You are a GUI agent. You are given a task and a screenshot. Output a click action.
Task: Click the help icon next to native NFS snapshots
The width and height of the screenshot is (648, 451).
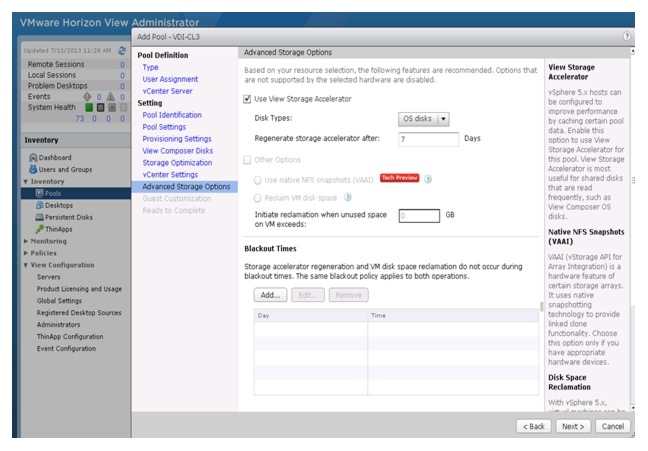pyautogui.click(x=428, y=179)
